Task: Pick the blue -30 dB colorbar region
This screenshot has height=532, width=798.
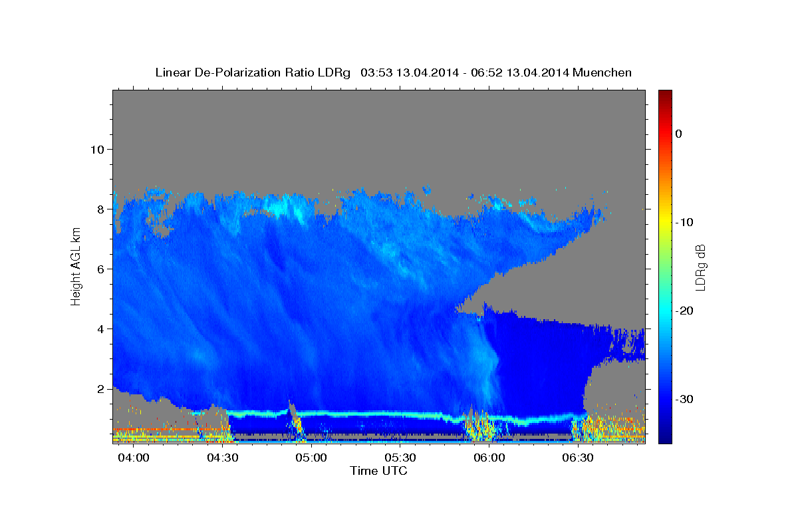Action: coord(665,399)
